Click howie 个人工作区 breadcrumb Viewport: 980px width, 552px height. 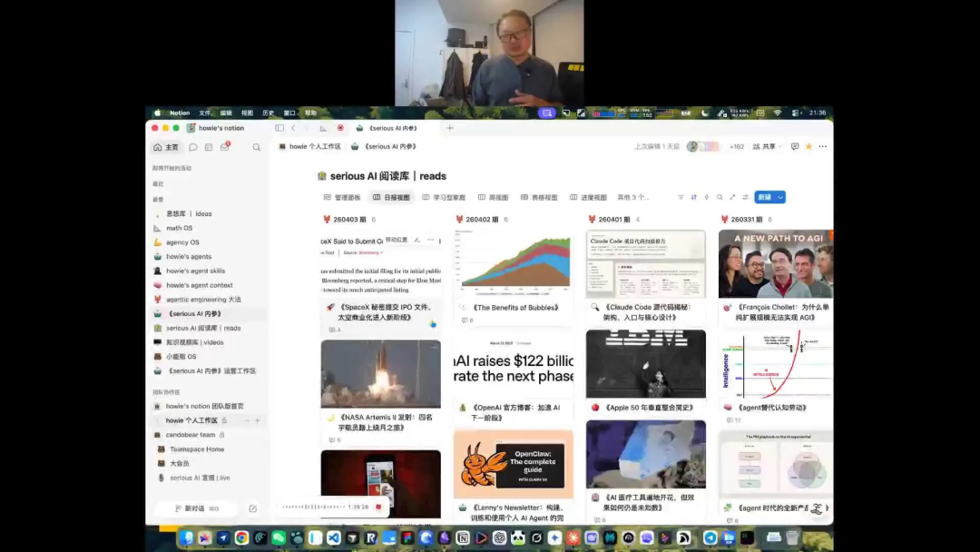[x=310, y=146]
